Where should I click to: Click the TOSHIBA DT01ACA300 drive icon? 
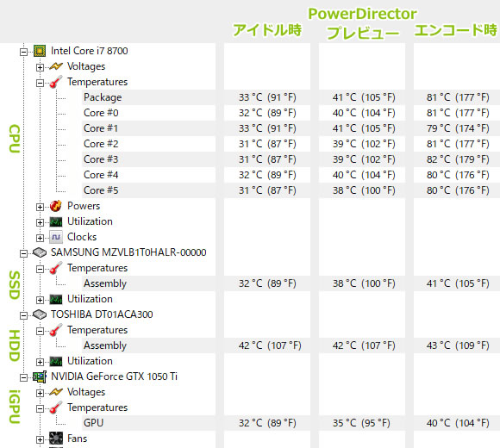[40, 314]
